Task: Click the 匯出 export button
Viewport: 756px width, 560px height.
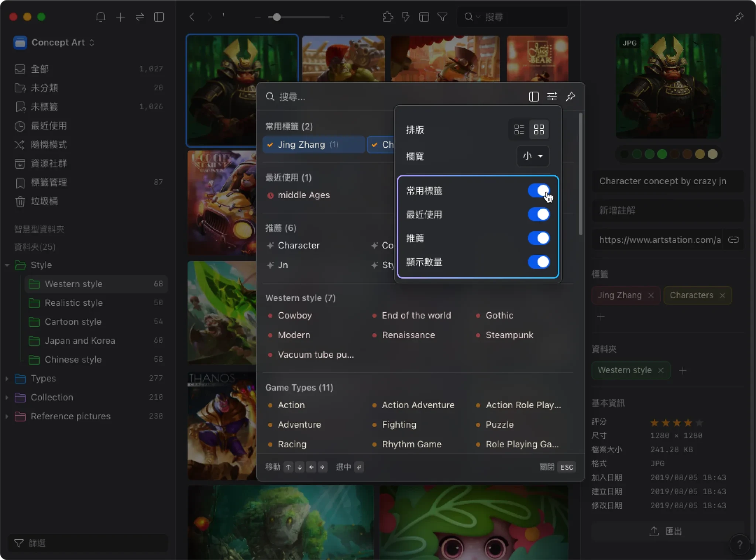Action: point(666,532)
